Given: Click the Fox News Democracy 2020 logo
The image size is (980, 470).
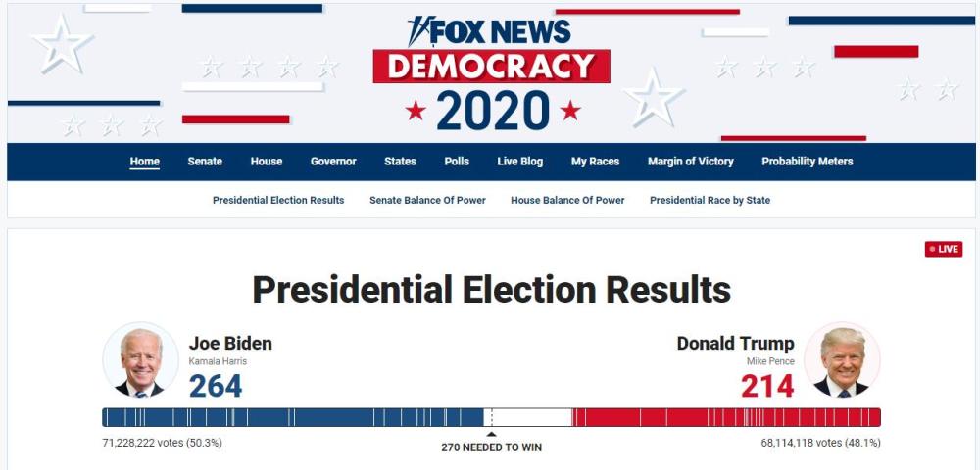Looking at the screenshot, I should (491, 73).
